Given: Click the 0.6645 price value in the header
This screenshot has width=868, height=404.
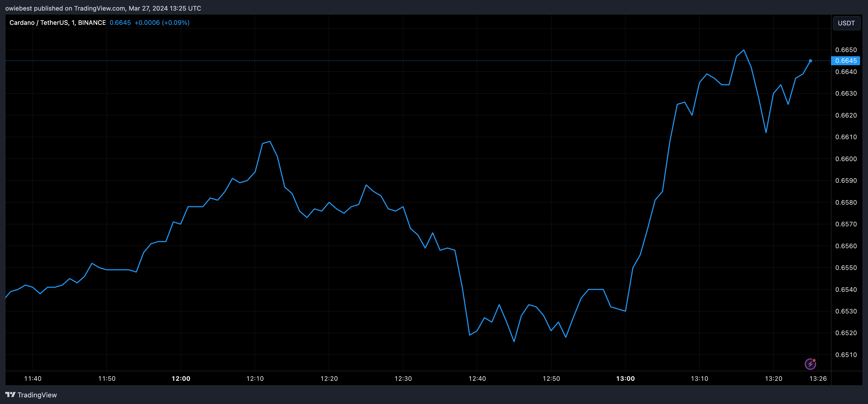Looking at the screenshot, I should (x=120, y=22).
